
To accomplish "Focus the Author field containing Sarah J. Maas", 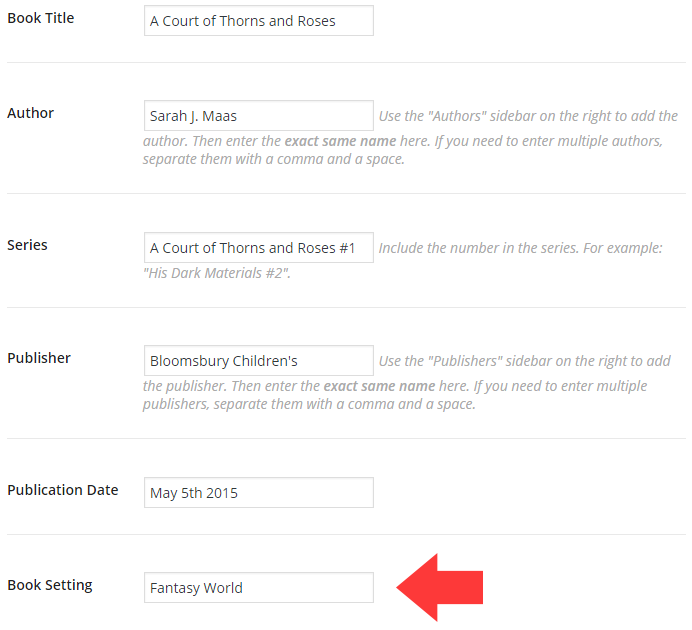I will click(258, 116).
